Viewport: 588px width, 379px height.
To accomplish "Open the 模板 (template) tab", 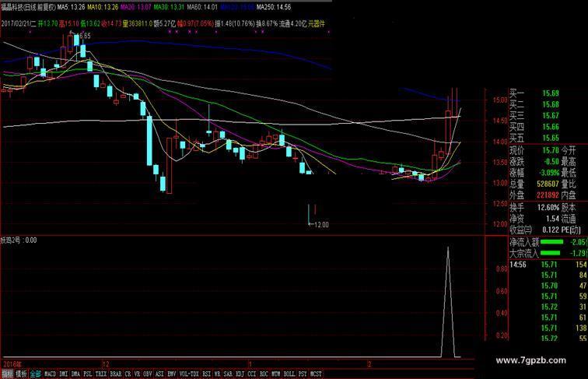I will (x=21, y=374).
